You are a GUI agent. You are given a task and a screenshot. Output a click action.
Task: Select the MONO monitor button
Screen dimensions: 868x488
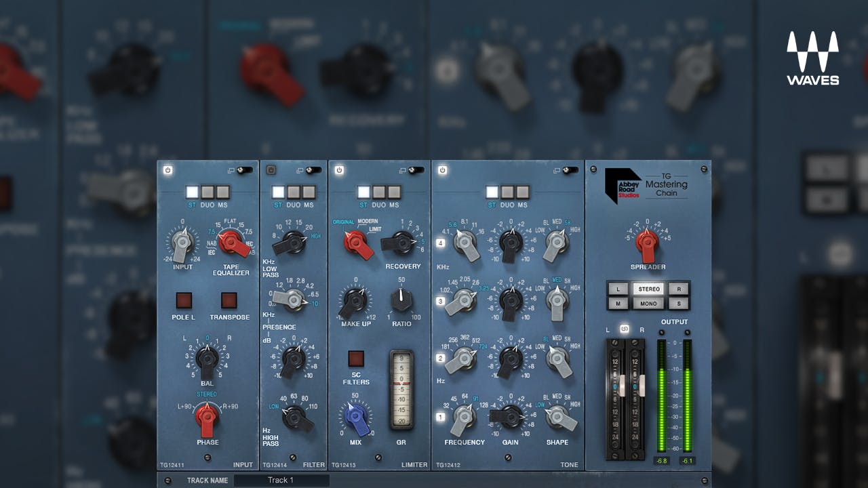tap(648, 304)
